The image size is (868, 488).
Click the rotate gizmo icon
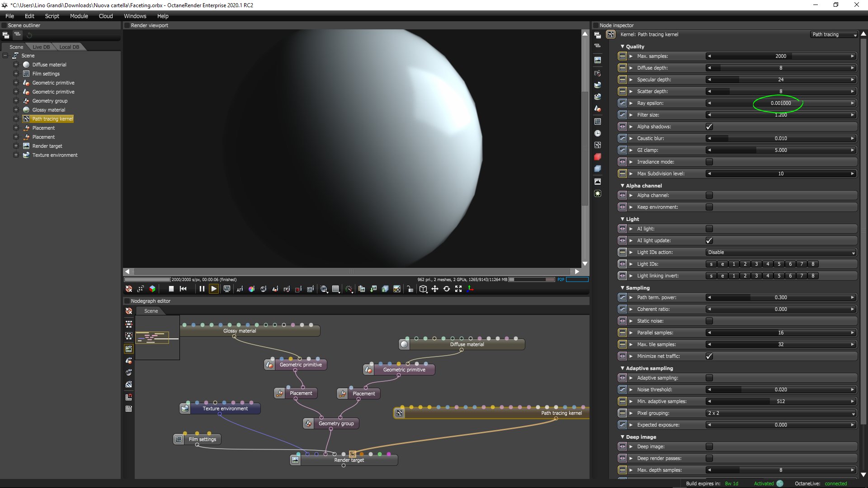(x=447, y=289)
